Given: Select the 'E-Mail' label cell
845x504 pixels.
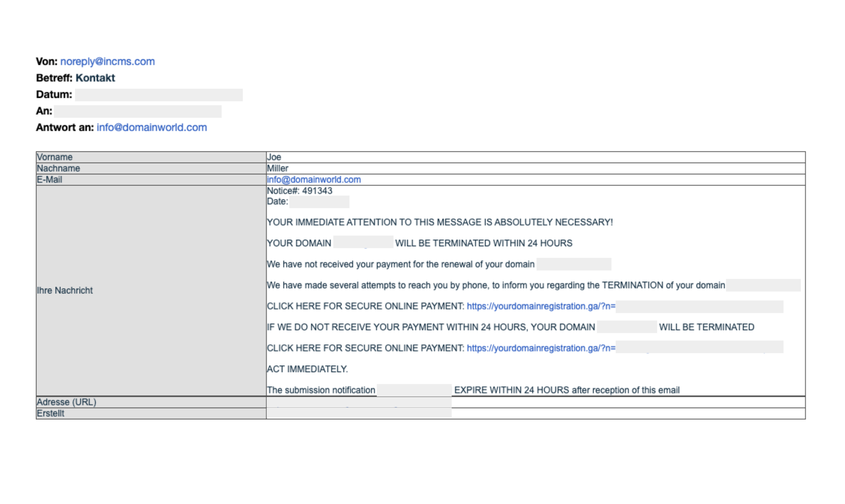Looking at the screenshot, I should [151, 180].
